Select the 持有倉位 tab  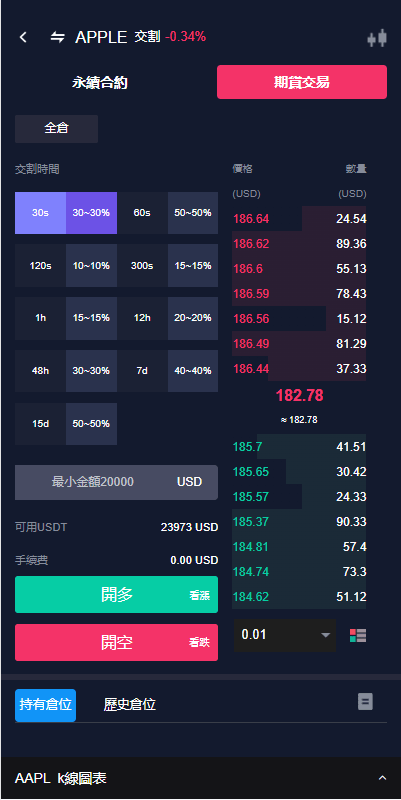(45, 705)
